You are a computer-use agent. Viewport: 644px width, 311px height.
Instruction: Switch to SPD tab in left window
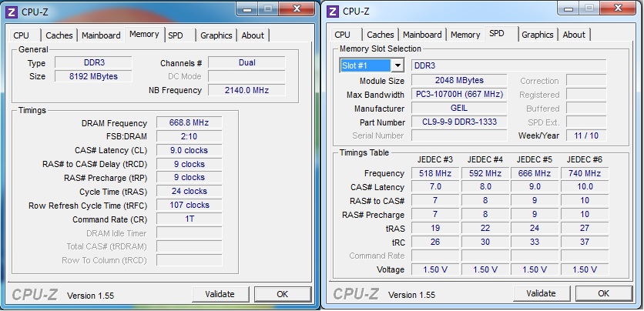point(176,35)
